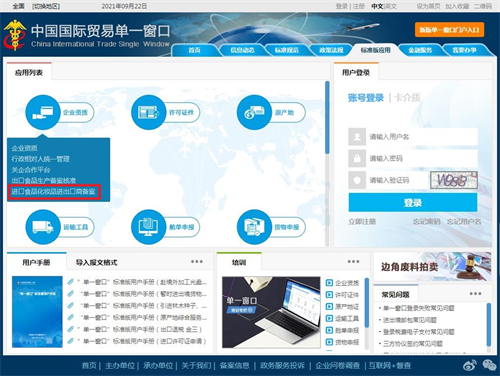
Task: Select the 标准版应用 navigation tab
Action: point(375,50)
